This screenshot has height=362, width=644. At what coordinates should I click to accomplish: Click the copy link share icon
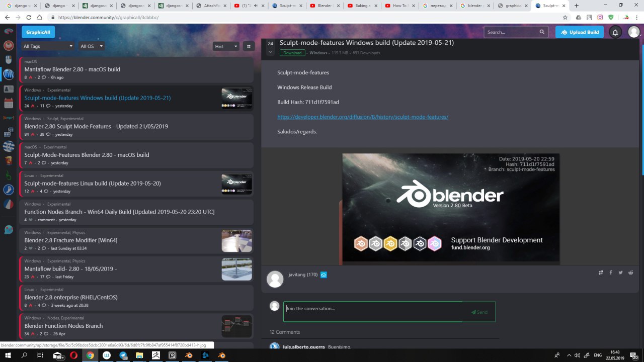(x=601, y=273)
